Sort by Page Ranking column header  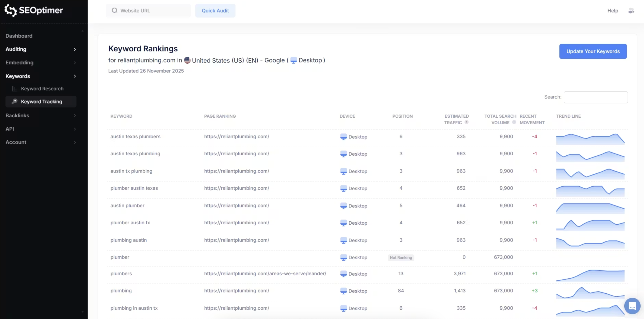[220, 116]
